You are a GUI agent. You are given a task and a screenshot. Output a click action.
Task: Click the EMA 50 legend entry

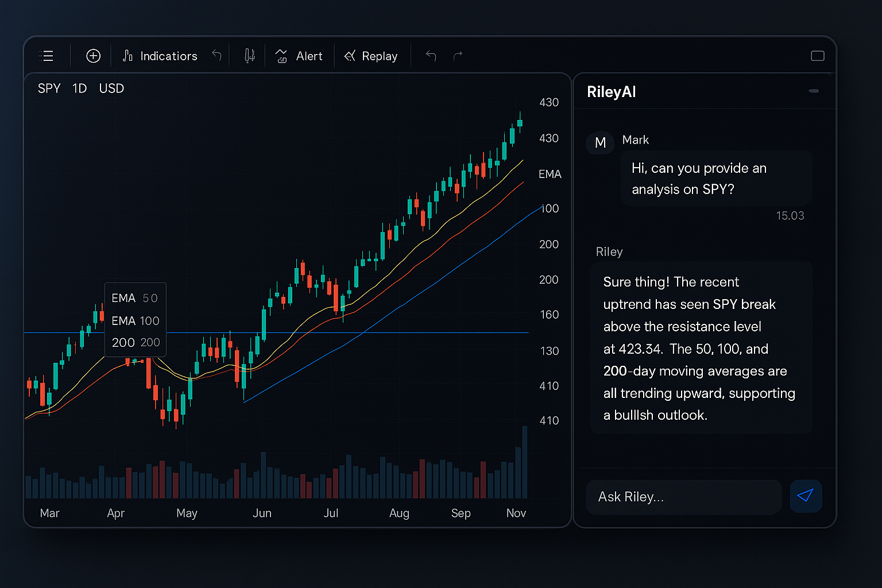(135, 298)
